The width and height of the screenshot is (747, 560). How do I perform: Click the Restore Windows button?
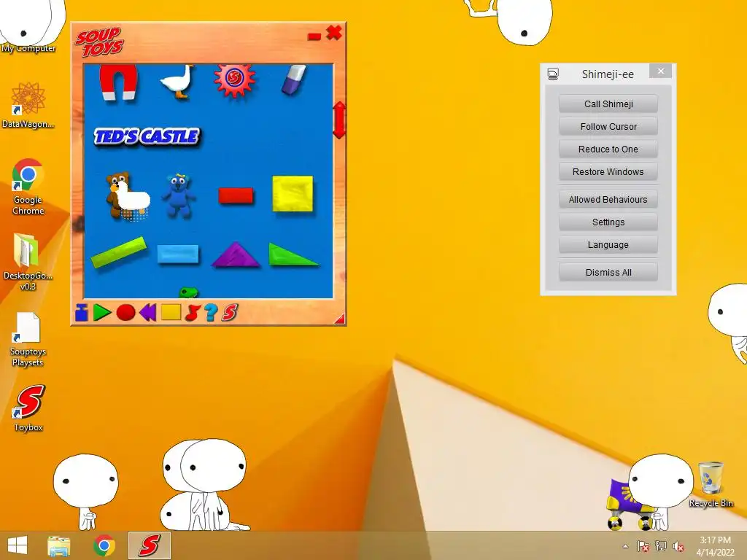[x=608, y=172]
